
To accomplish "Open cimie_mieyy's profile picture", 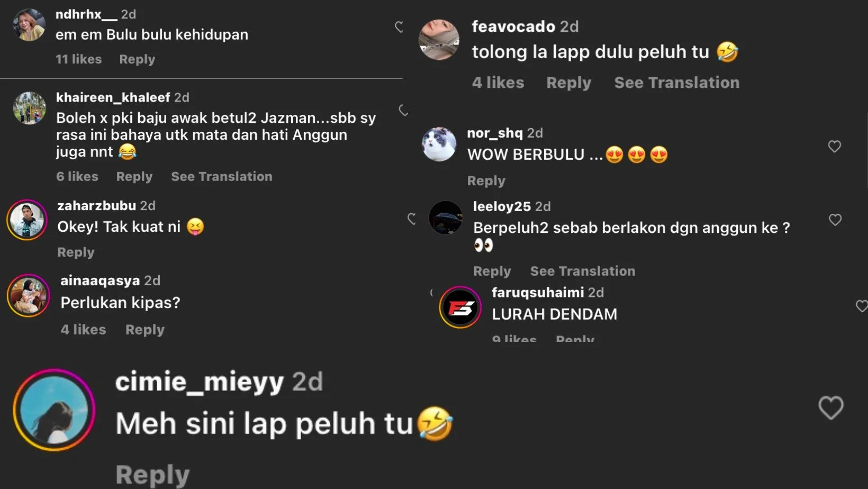I will coord(55,410).
